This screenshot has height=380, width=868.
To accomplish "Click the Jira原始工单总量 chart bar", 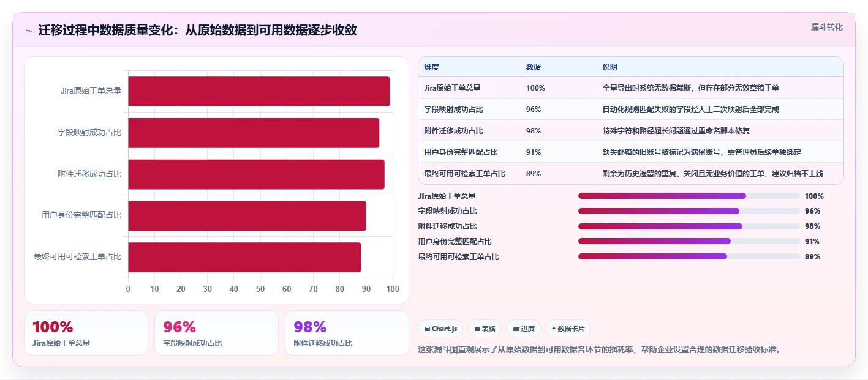I will pyautogui.click(x=259, y=91).
